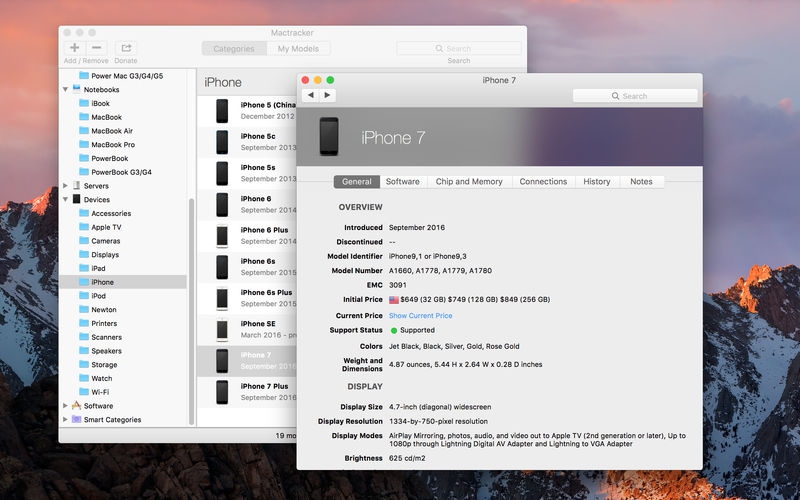Switch to the Chip and Memory tab
800x500 pixels.
(469, 182)
